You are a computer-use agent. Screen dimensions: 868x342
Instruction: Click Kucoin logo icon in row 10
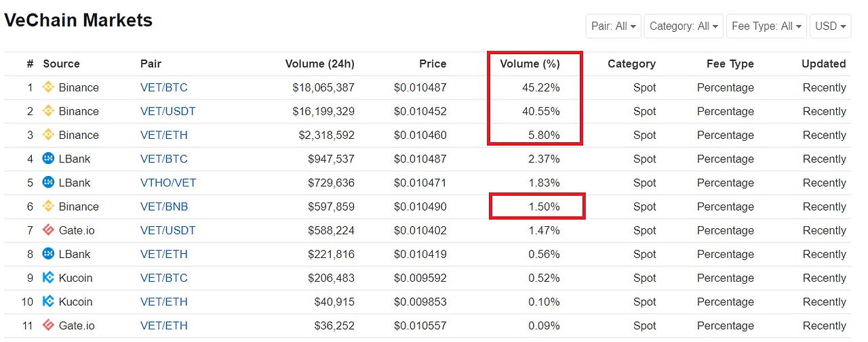click(x=48, y=301)
